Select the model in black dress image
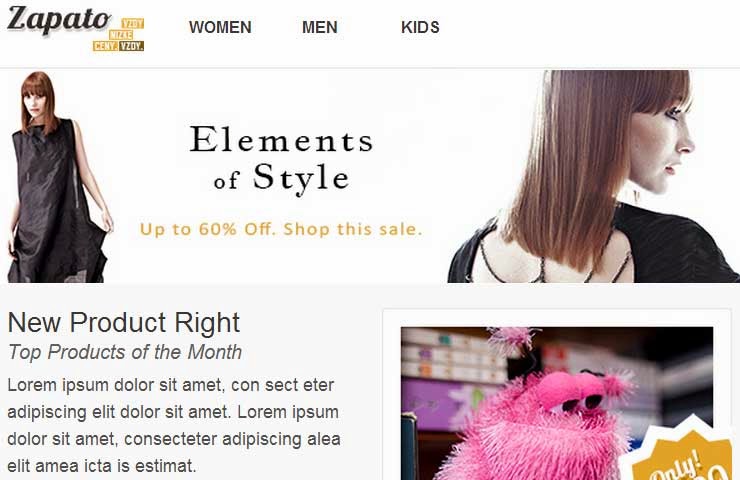The width and height of the screenshot is (740, 480). 60,177
